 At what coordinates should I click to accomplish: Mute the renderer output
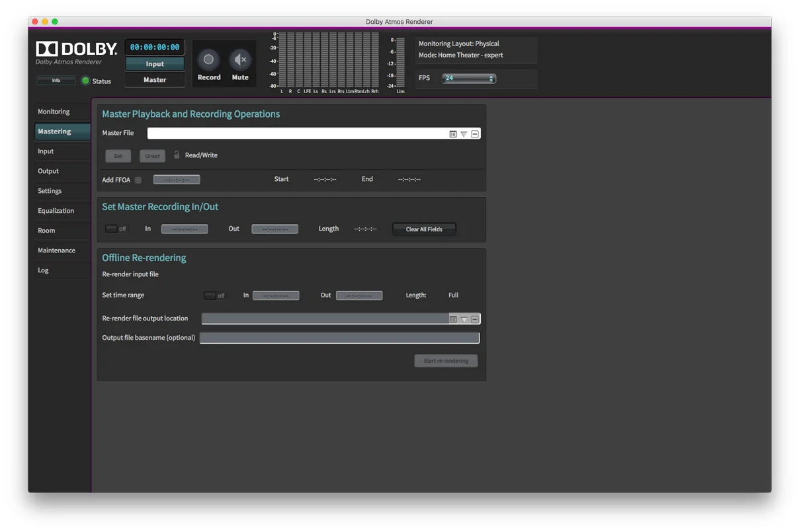click(240, 59)
